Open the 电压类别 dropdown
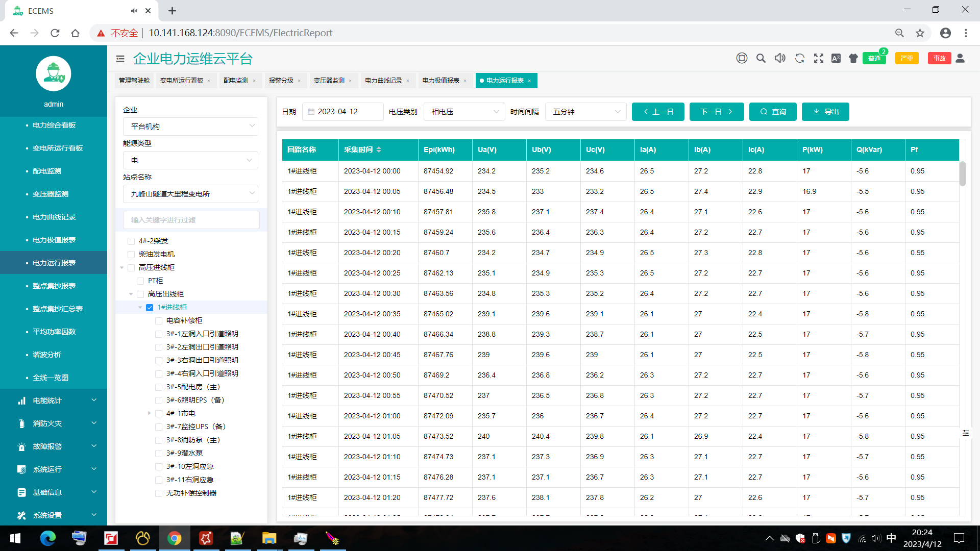 [464, 112]
